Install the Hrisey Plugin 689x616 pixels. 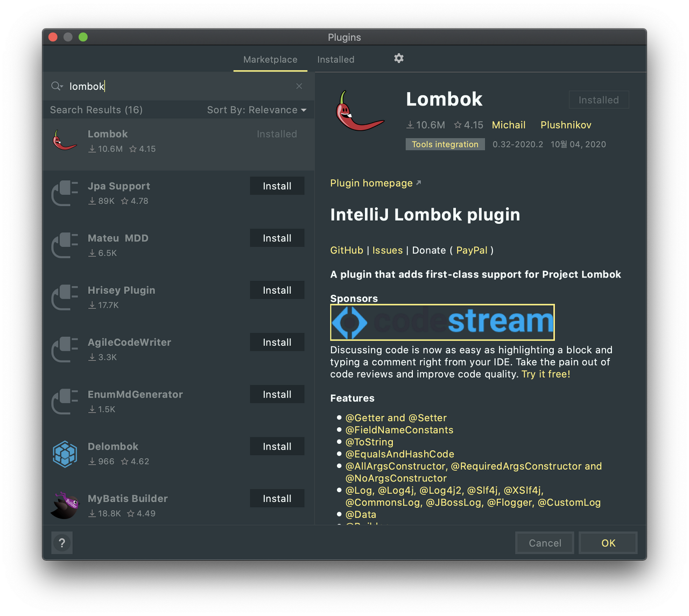pos(277,291)
